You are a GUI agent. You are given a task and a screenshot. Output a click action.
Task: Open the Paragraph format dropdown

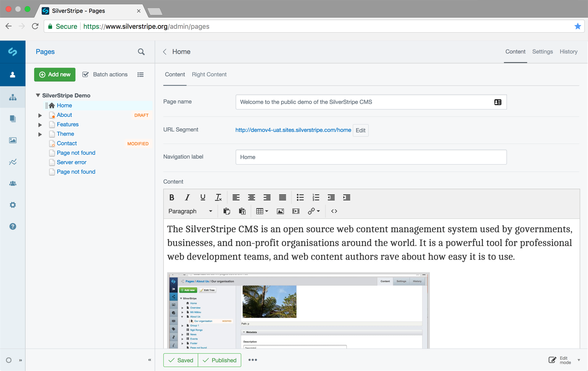point(190,211)
